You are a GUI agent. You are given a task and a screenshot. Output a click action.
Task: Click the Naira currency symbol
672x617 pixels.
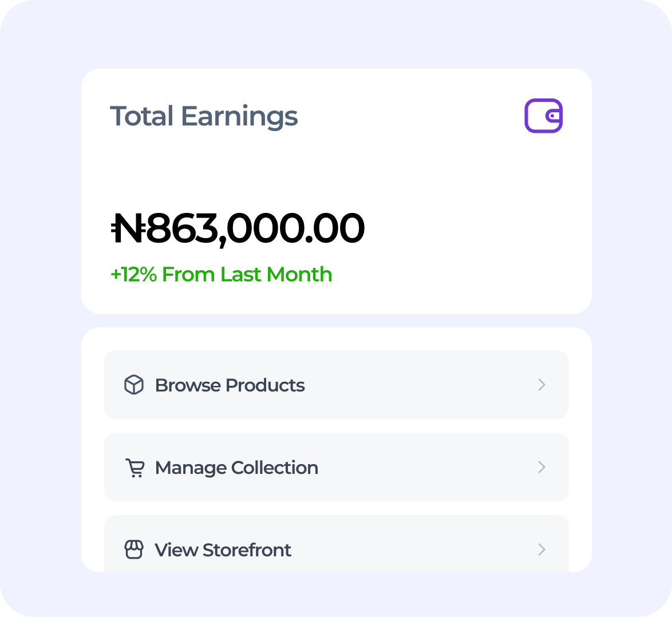127,228
